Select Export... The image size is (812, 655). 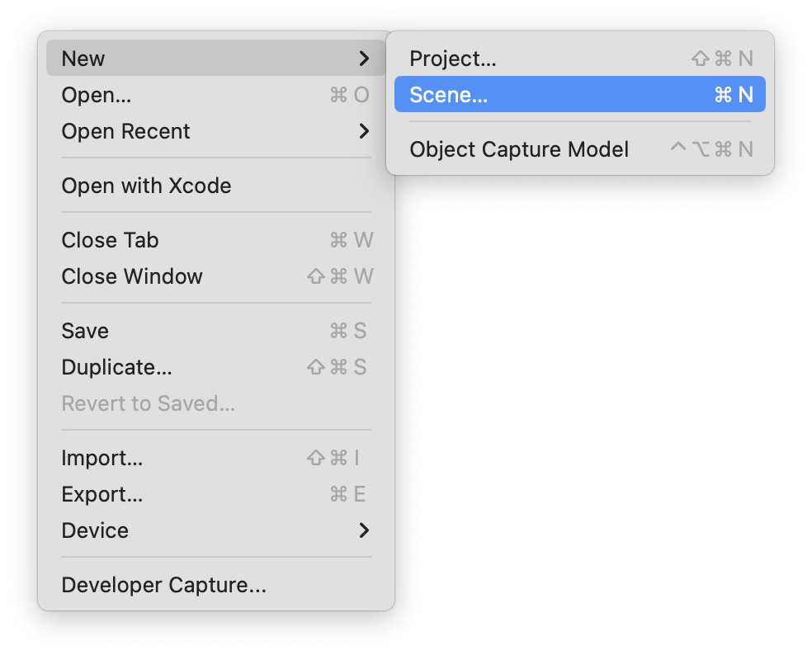click(101, 494)
